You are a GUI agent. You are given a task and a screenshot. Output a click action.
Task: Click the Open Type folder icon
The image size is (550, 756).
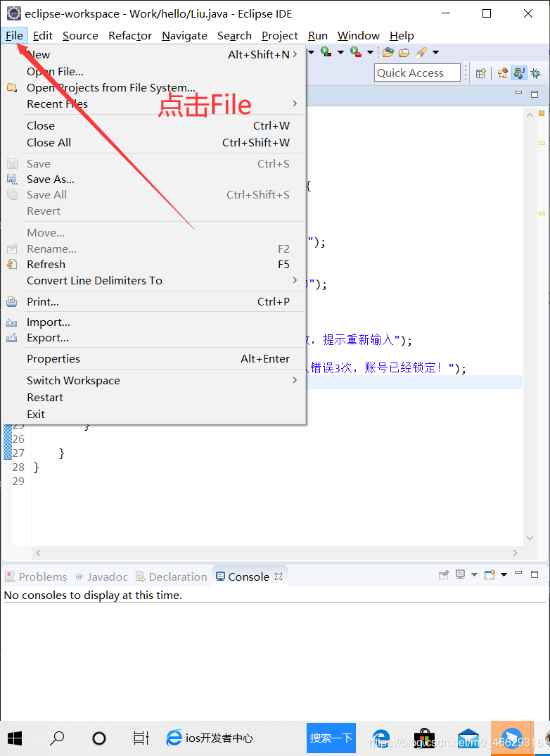coord(388,52)
